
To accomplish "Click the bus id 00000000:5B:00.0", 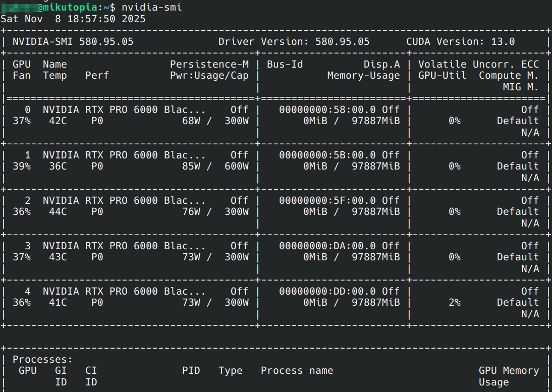I will click(327, 155).
